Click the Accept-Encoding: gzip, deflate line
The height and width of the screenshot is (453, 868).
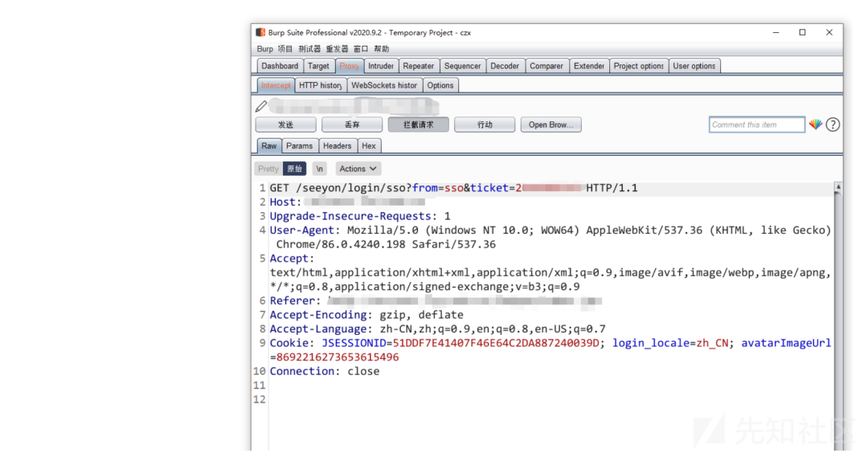click(x=366, y=315)
